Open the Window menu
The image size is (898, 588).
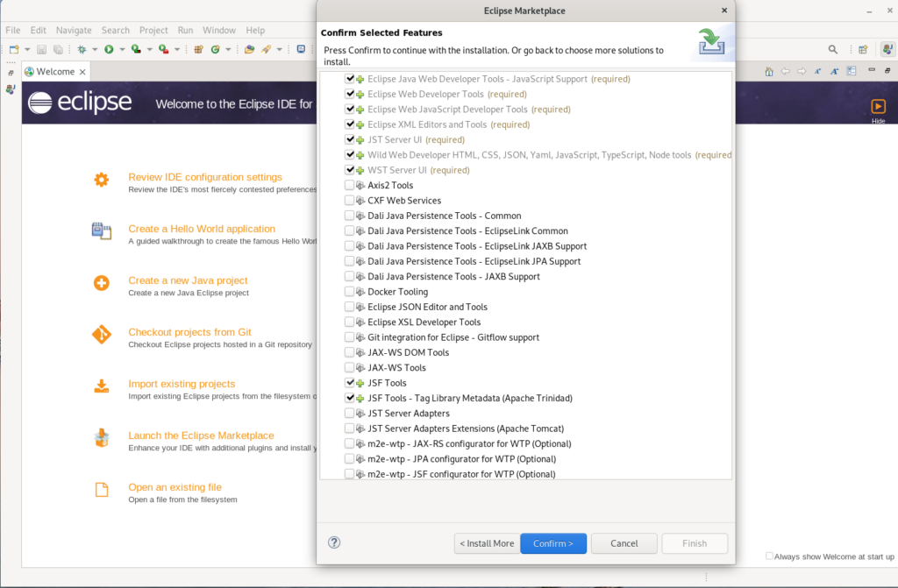(219, 31)
